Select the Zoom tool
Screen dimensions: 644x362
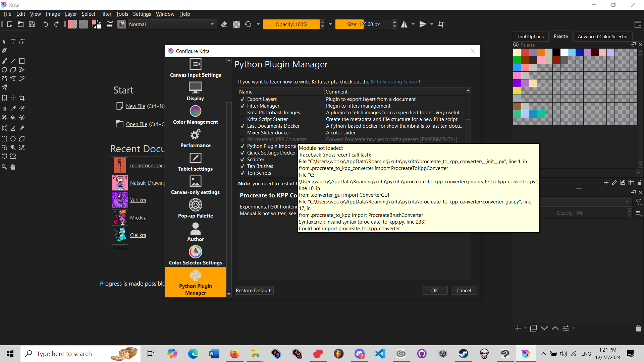(x=4, y=167)
